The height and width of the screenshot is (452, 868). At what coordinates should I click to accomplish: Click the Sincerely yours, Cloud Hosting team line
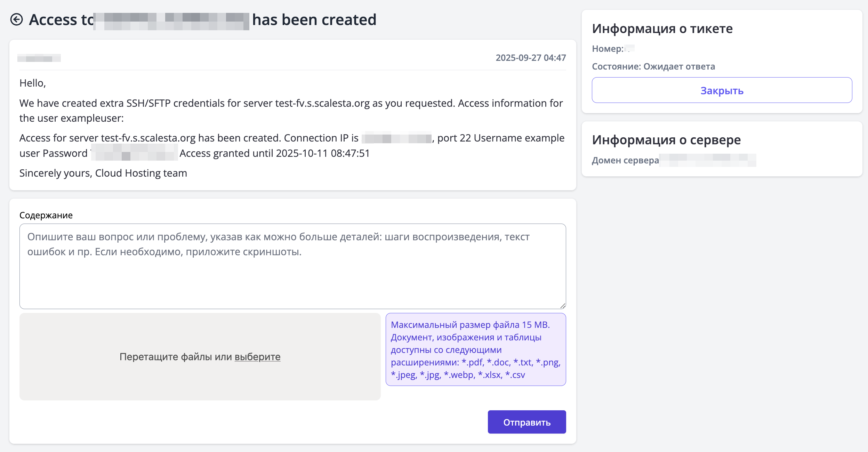[103, 173]
